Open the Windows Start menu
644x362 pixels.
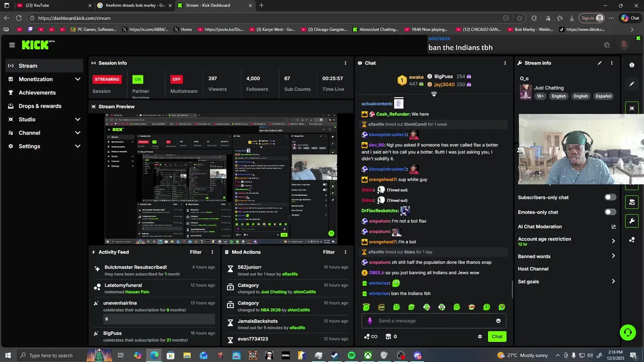(8, 355)
